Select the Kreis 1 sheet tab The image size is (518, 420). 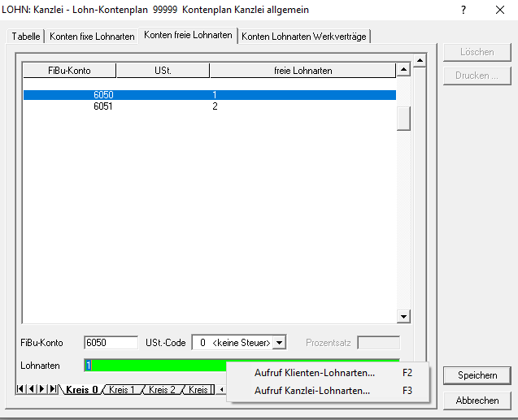[123, 390]
